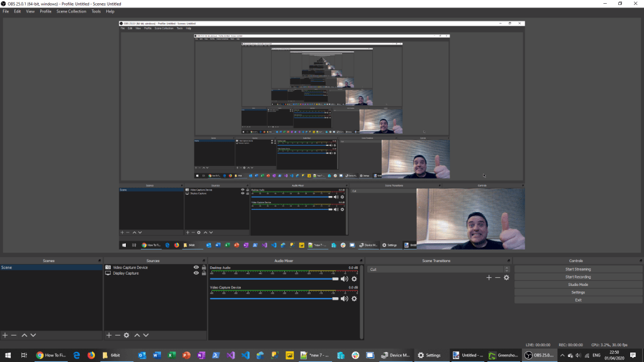
Task: Add a scene transition with plus icon
Action: coord(489,278)
